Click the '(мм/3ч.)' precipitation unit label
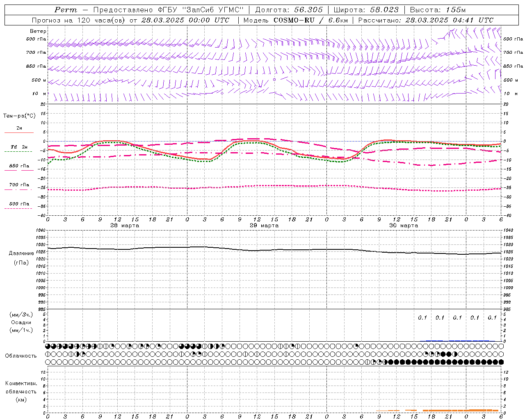Viewport: 525px width, 420px height. click(21, 315)
